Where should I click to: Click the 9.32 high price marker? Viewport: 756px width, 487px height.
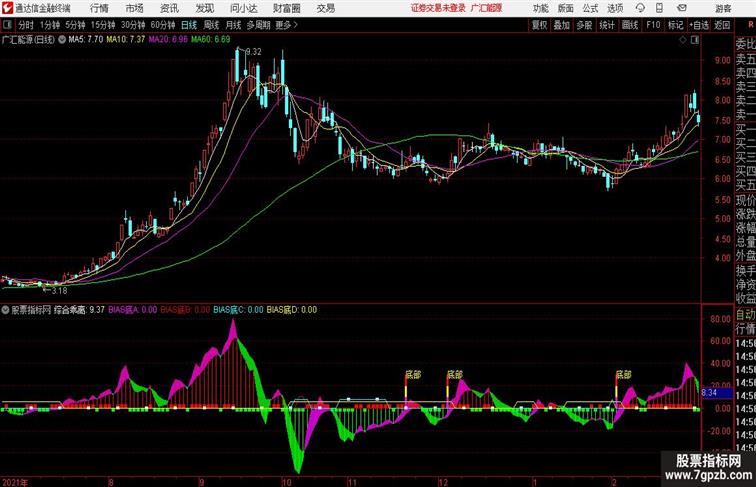tap(254, 52)
